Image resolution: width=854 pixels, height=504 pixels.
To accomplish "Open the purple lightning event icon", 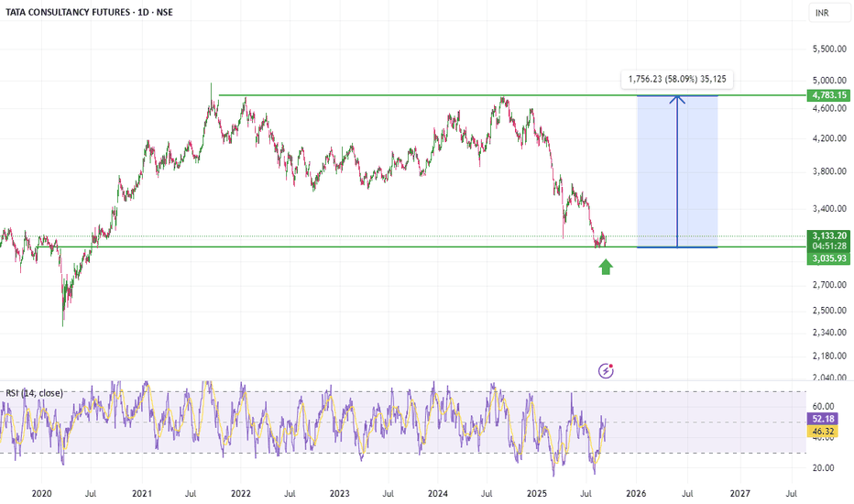I will [x=606, y=371].
